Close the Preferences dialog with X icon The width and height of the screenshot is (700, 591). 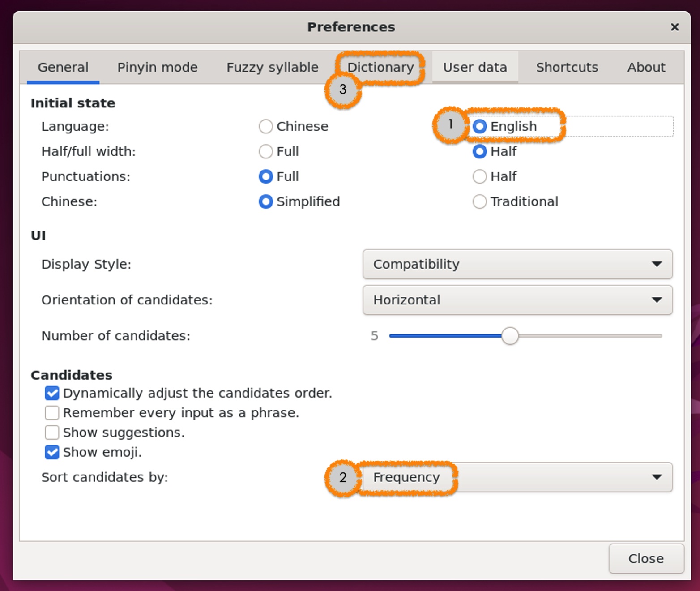pos(674,27)
